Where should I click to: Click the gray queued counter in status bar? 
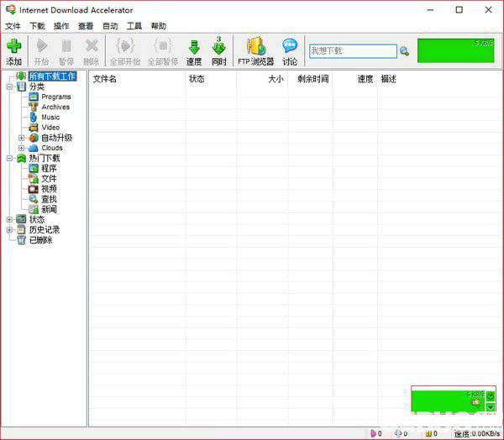[x=402, y=433]
